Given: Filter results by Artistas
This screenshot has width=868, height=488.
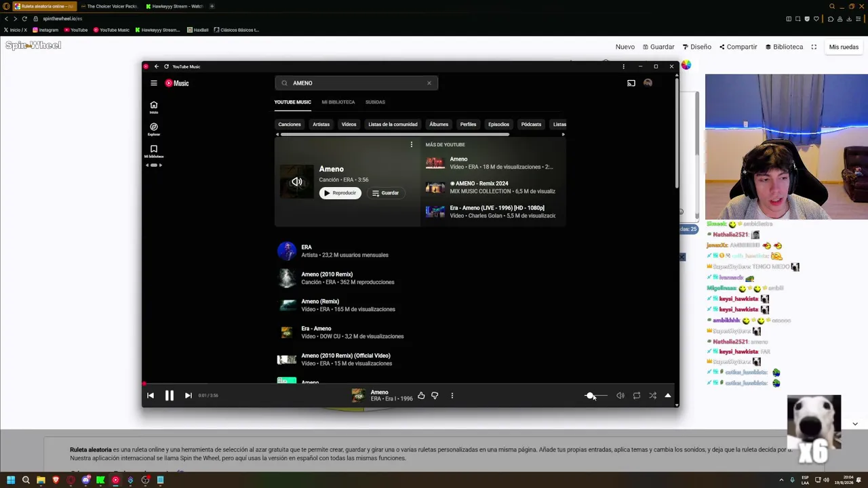Looking at the screenshot, I should click(321, 125).
